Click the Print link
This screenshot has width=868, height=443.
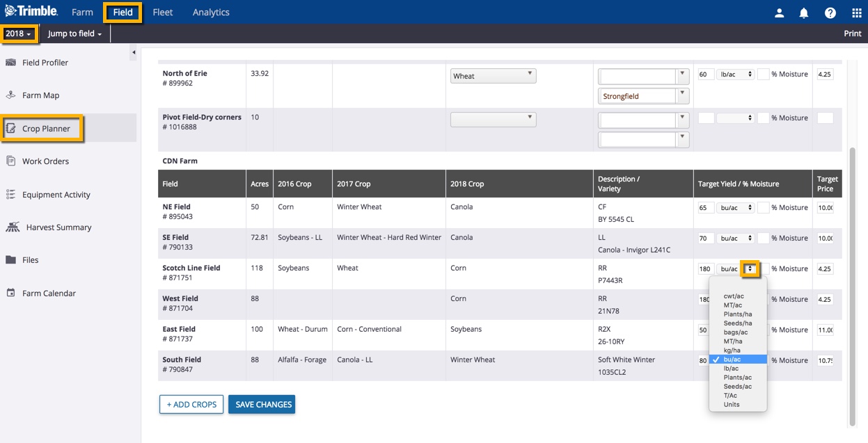[852, 33]
